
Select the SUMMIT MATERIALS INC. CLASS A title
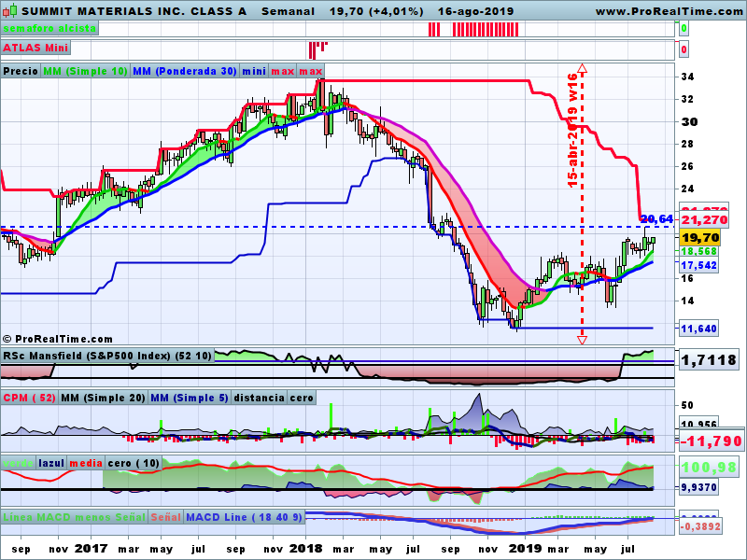click(134, 11)
